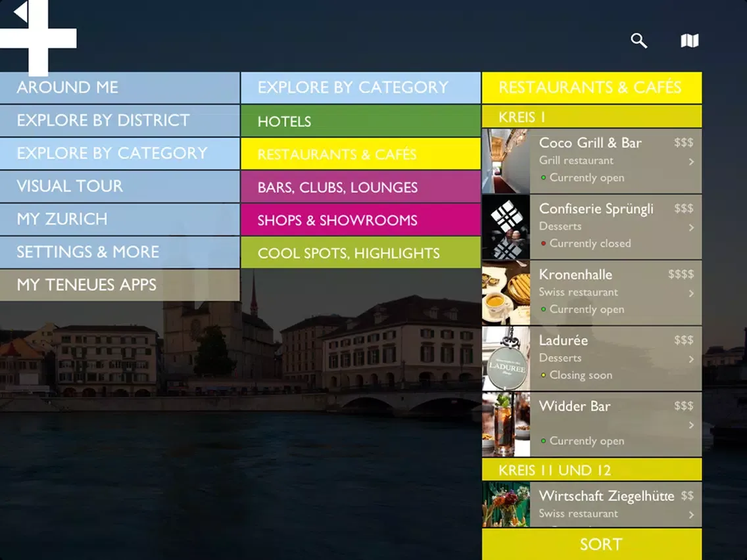The width and height of the screenshot is (747, 560).
Task: Tap Ladurée's Closing soon status
Action: pyautogui.click(x=577, y=375)
